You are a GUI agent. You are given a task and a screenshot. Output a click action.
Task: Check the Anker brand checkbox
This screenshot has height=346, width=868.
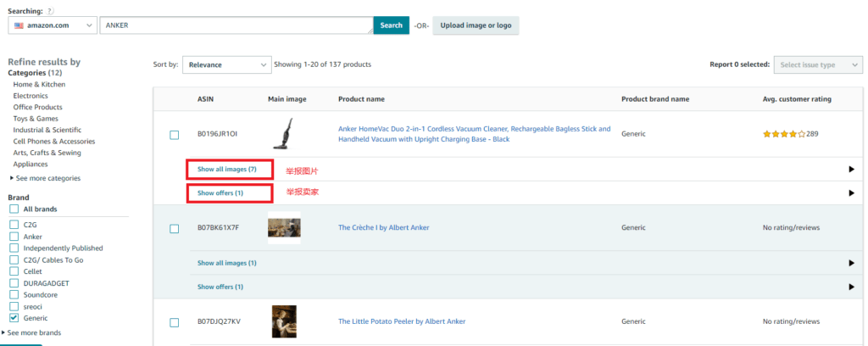tap(14, 237)
